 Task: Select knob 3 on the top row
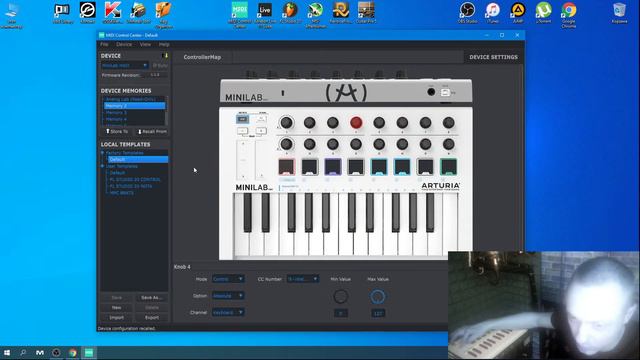(333, 122)
